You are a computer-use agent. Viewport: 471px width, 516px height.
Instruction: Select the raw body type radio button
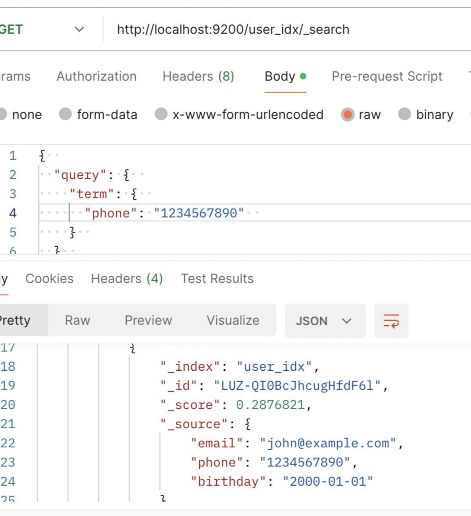click(x=347, y=114)
